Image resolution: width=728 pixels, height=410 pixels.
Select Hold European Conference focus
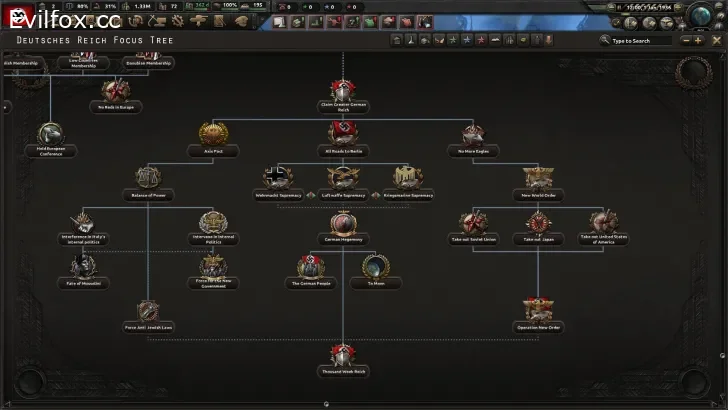[x=51, y=135]
